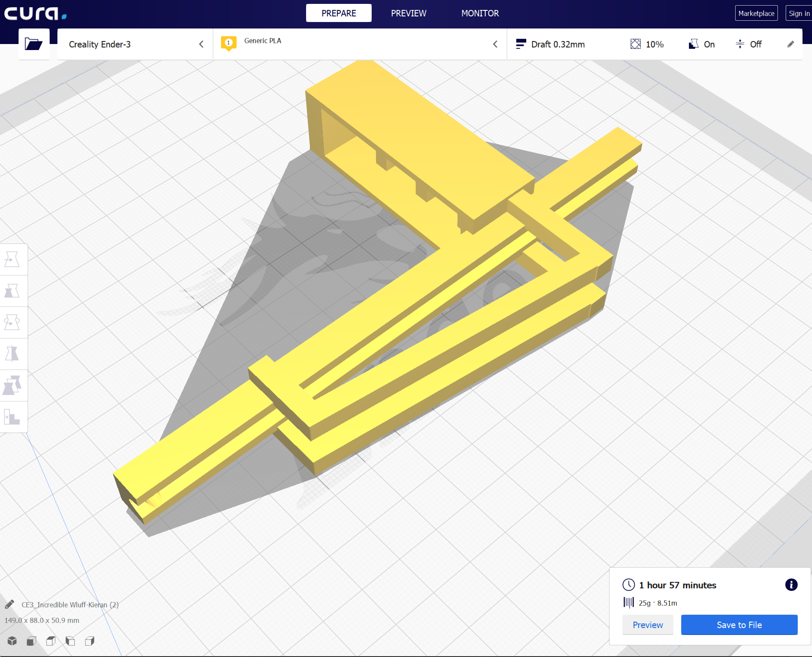Switch to PREPARE stage
Image resolution: width=812 pixels, height=657 pixels.
tap(339, 13)
